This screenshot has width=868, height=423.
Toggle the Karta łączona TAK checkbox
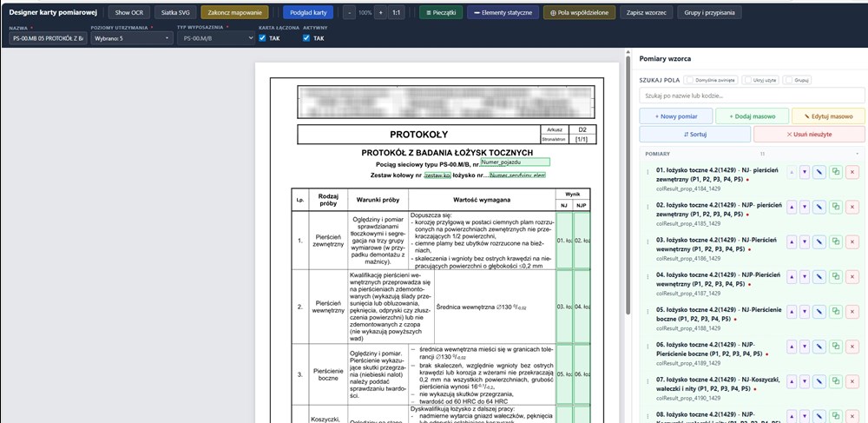(x=263, y=38)
